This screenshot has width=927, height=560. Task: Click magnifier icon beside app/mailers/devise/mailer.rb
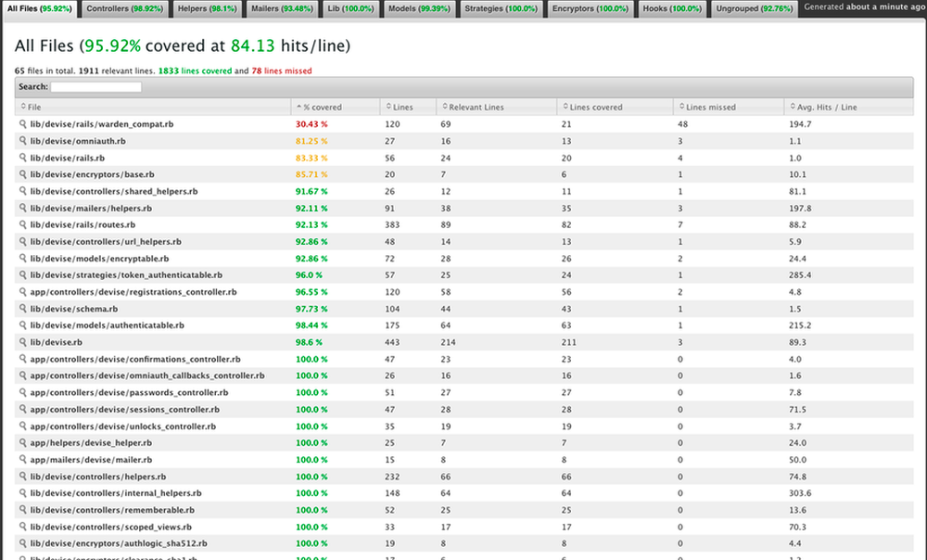(x=23, y=460)
